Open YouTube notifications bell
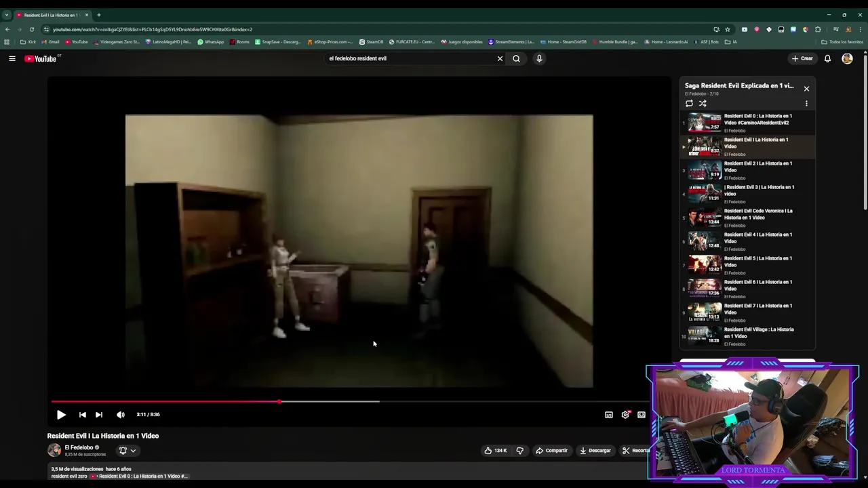The image size is (868, 488). (x=827, y=58)
